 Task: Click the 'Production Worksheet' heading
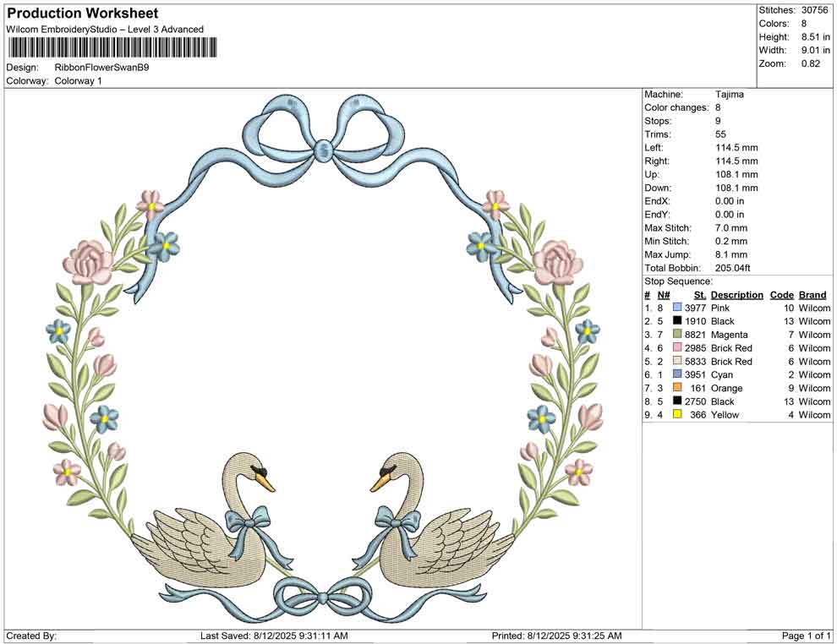tap(83, 14)
